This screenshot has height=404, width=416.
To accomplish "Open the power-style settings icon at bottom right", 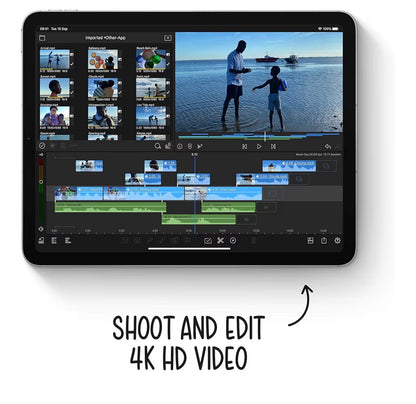I will click(x=337, y=240).
